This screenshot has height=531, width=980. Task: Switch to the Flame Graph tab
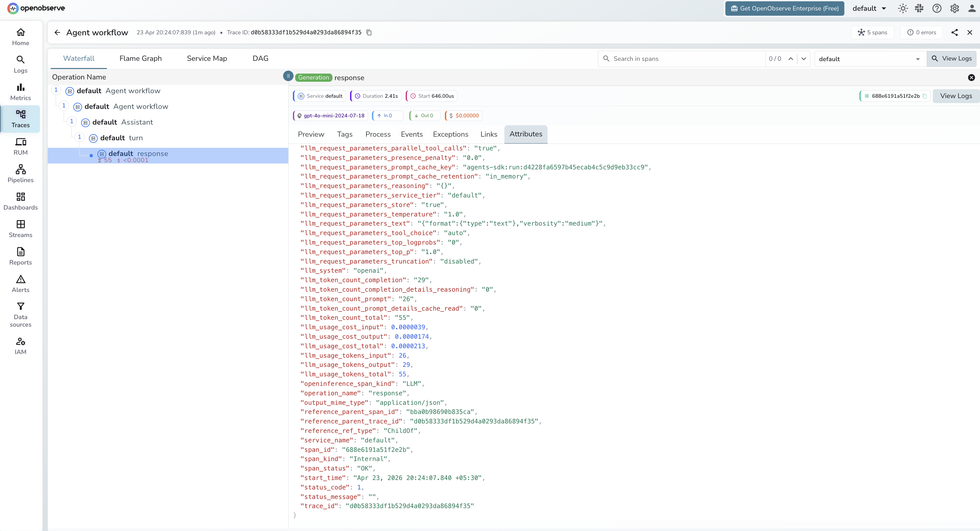(140, 58)
